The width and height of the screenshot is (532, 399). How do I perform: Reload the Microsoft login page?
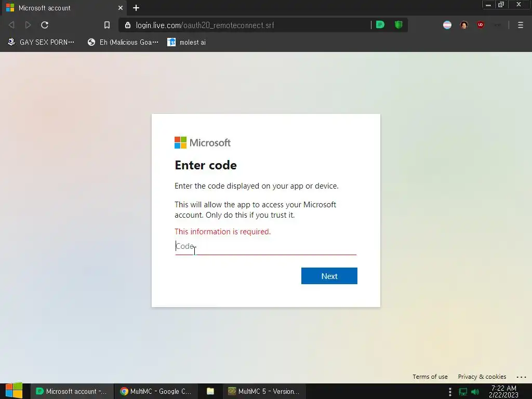pyautogui.click(x=45, y=25)
